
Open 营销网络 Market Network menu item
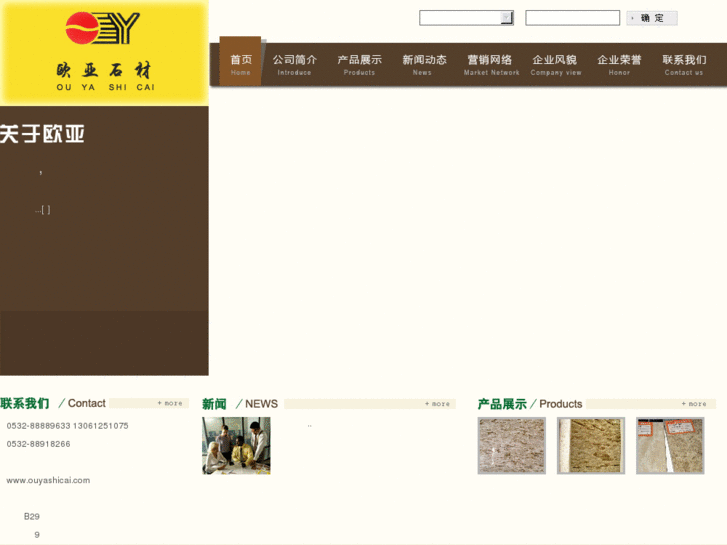pos(491,64)
